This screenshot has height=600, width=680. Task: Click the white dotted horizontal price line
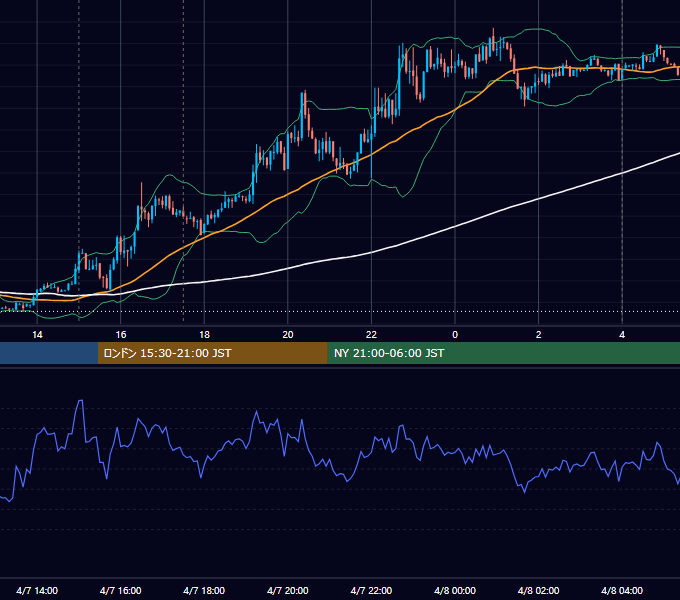pos(340,311)
